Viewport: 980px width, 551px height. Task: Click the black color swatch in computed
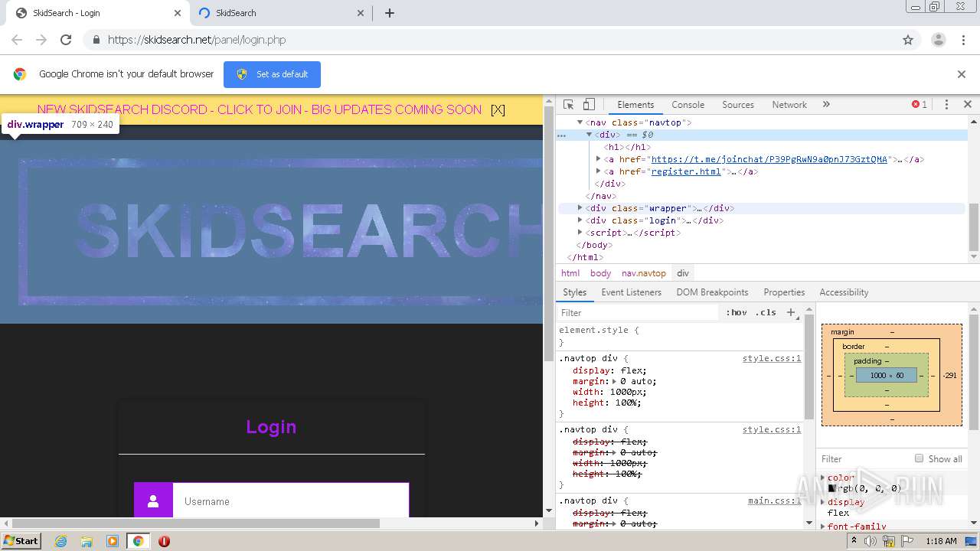(831, 488)
